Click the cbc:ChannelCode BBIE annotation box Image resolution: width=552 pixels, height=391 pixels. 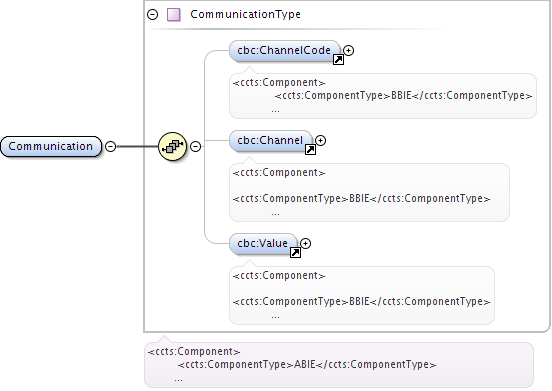[x=383, y=96]
